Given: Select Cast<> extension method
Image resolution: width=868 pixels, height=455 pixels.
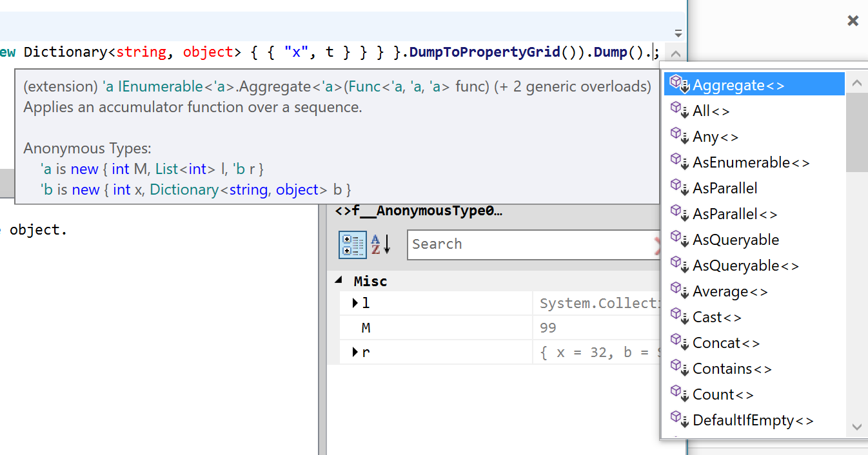Looking at the screenshot, I should pos(754,317).
